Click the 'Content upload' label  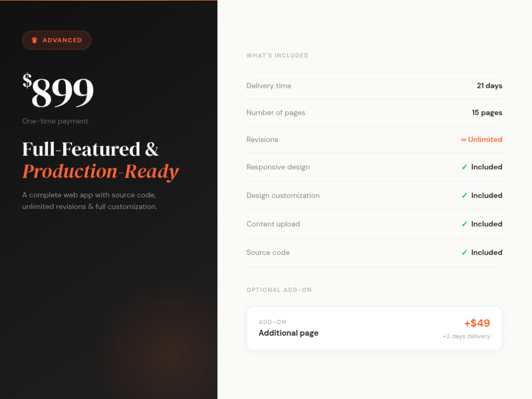tap(273, 224)
